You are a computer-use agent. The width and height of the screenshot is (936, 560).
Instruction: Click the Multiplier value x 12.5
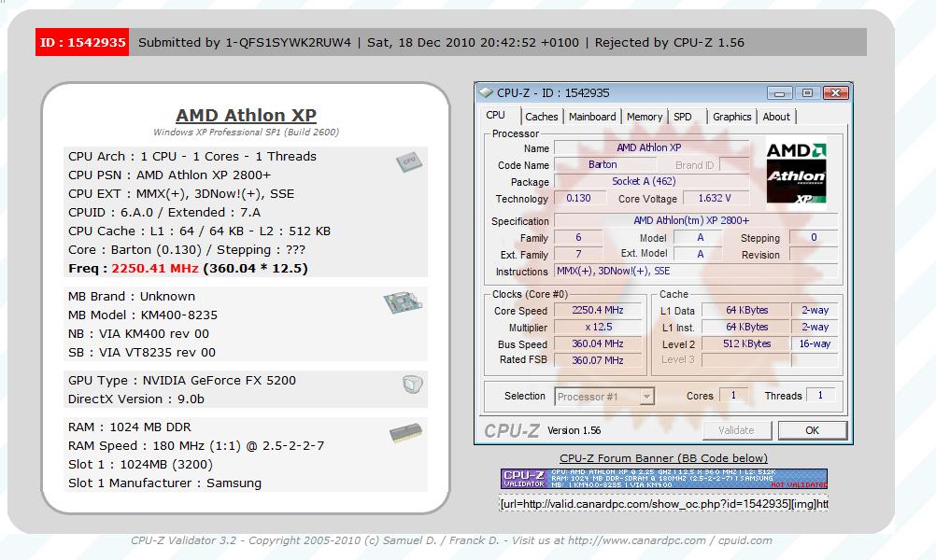(x=598, y=327)
